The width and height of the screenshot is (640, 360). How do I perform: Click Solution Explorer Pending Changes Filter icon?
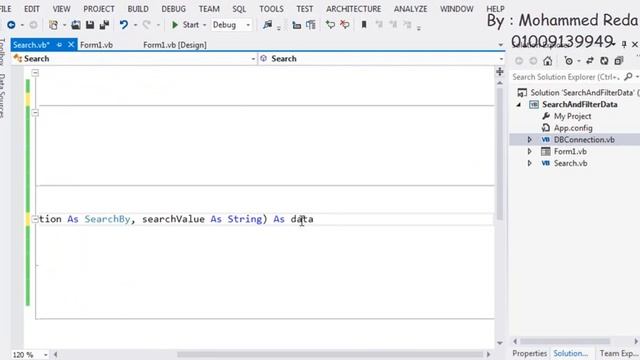coord(569,61)
